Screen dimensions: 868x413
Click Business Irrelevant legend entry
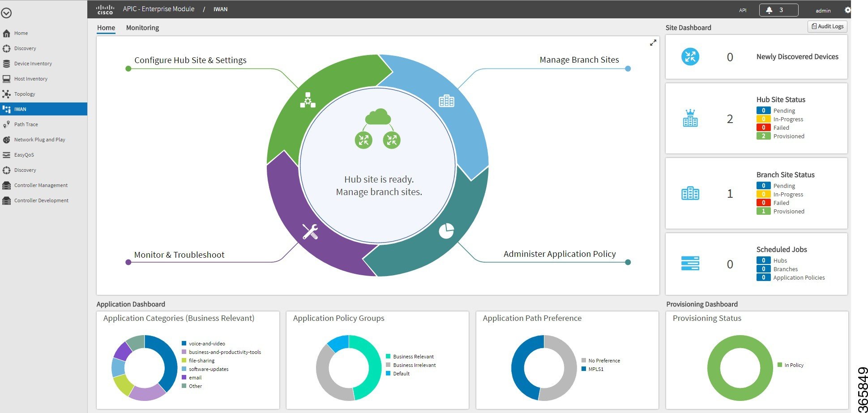(410, 365)
